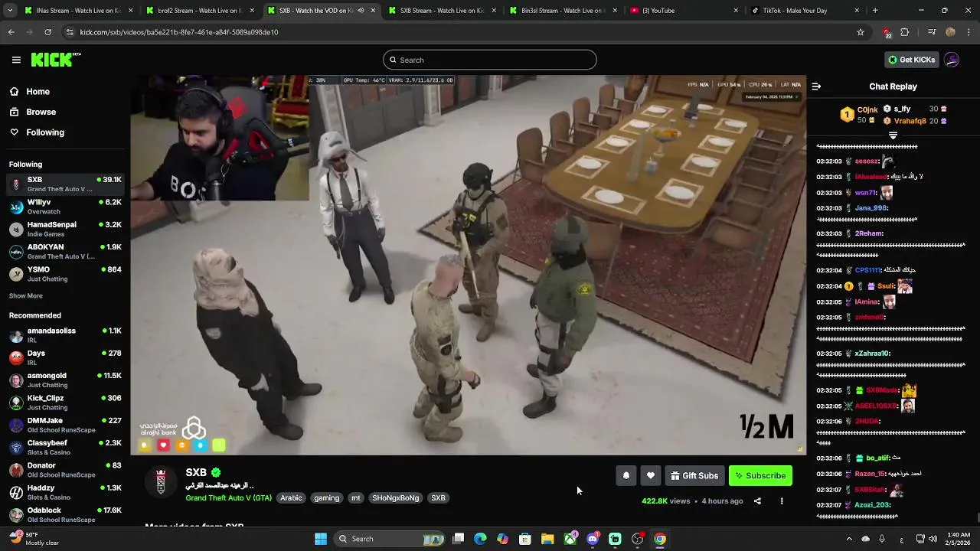980x551 pixels.
Task: Open Days recommended channel
Action: click(x=65, y=357)
